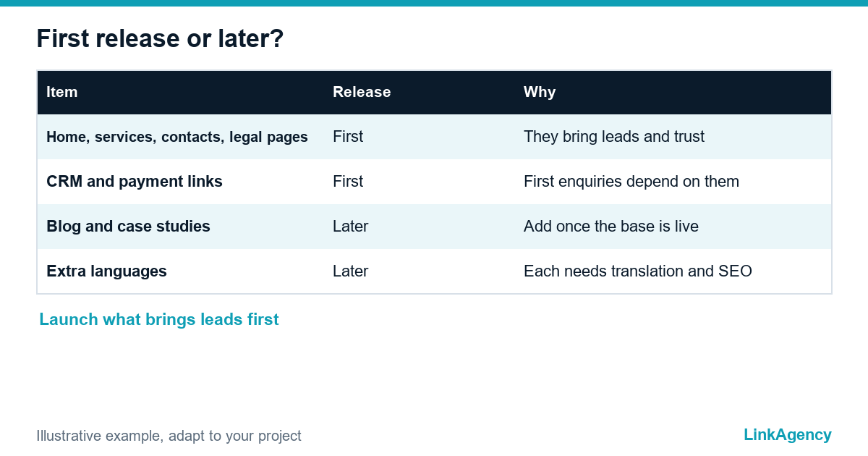
Task: Select the 'Why' column header
Action: (540, 92)
